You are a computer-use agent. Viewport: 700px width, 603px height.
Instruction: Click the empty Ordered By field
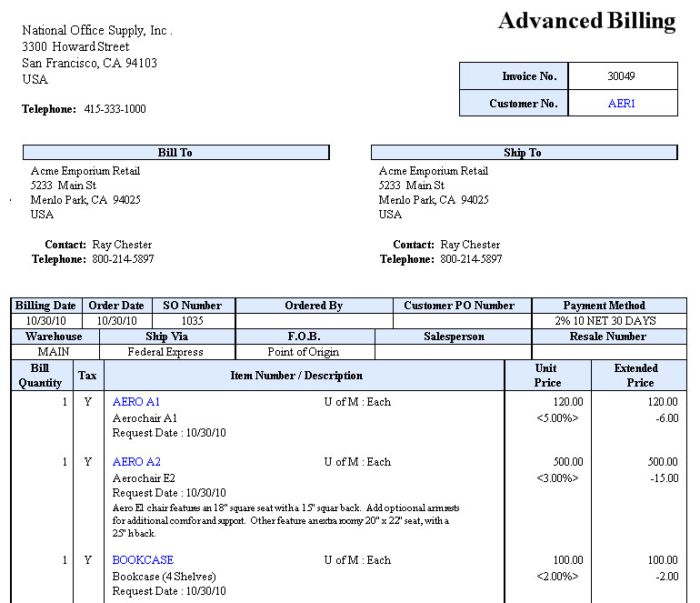(x=314, y=321)
